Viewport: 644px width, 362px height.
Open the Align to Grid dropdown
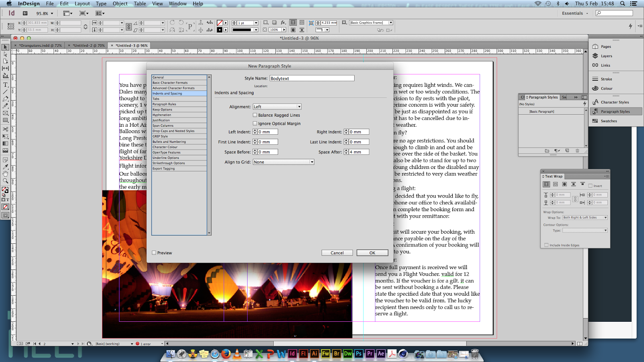[x=283, y=162]
